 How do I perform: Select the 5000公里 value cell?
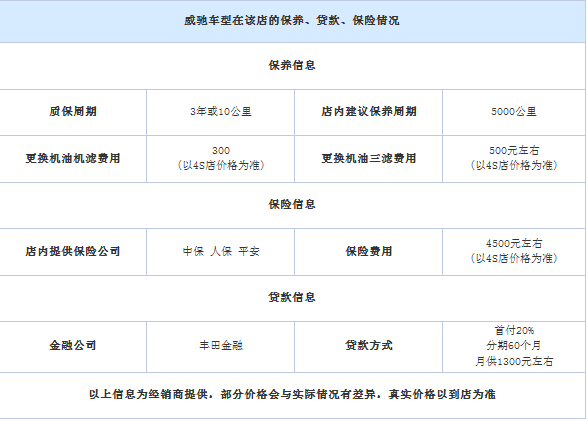pyautogui.click(x=514, y=111)
